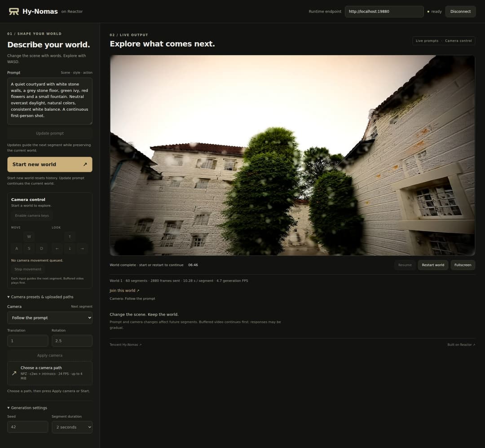The image size is (485, 448).
Task: Click the arrow icon on Start new world
Action: tap(85, 164)
